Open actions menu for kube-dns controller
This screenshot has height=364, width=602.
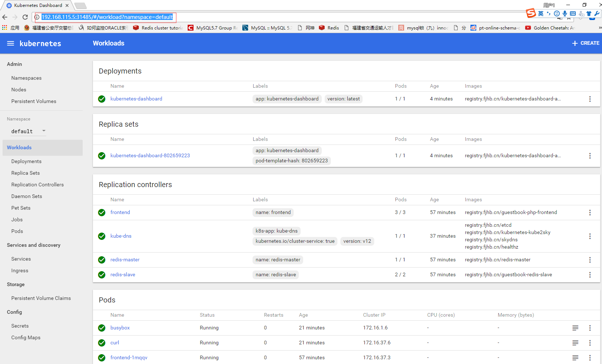590,236
